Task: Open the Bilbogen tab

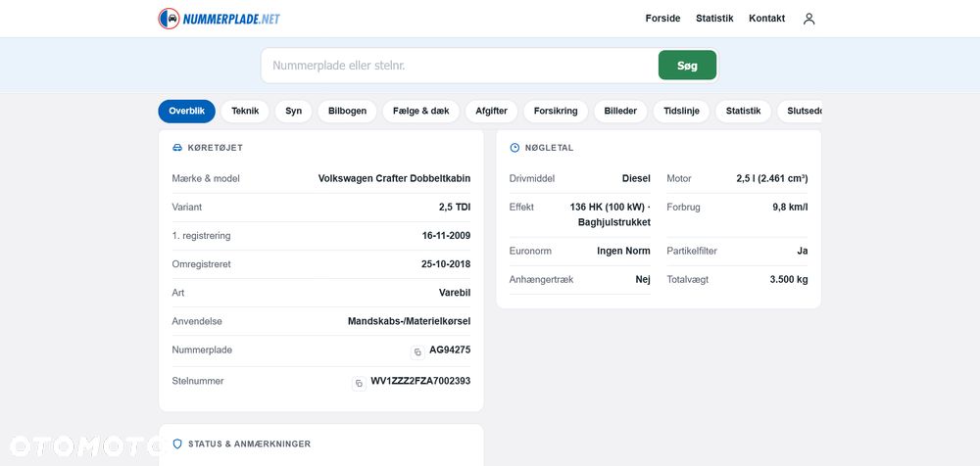Action: pos(348,112)
